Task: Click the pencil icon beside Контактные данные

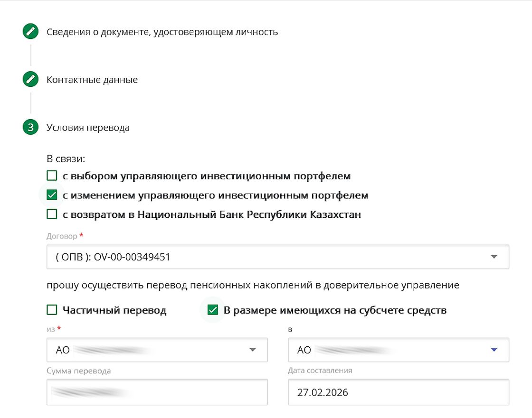Action: (x=30, y=80)
